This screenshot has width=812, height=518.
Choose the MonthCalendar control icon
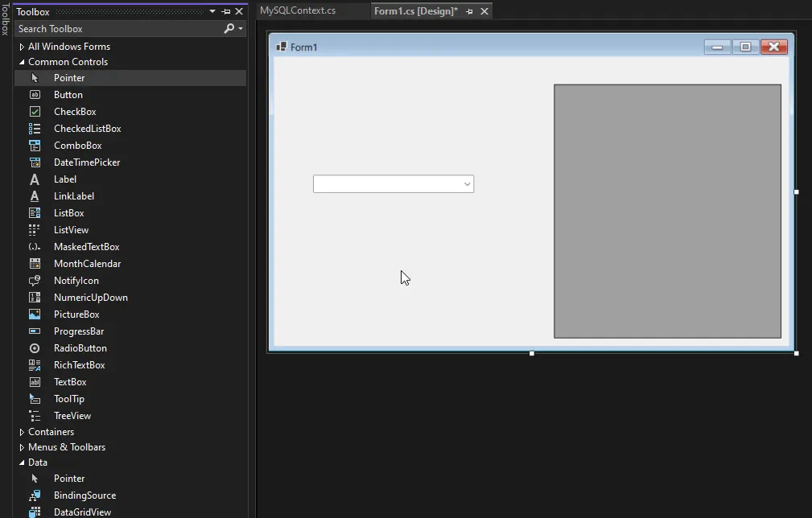click(35, 264)
